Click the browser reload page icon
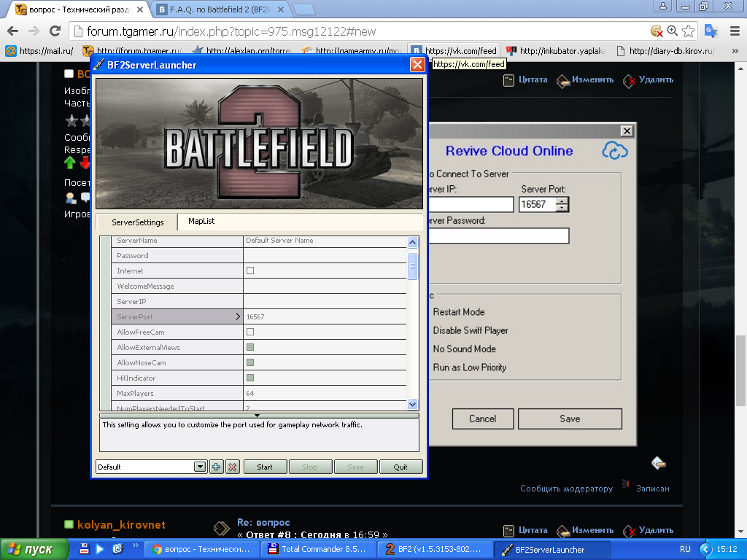Image resolution: width=747 pixels, height=560 pixels. (55, 31)
